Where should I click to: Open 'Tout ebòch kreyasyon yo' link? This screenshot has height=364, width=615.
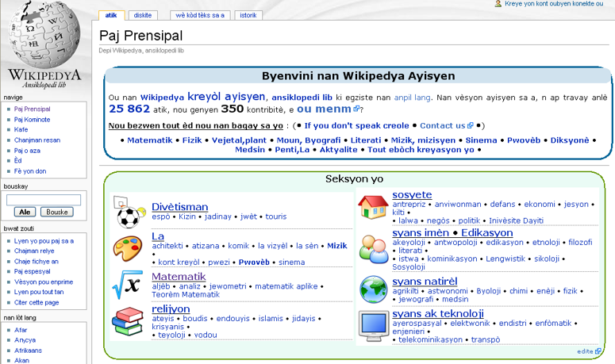(421, 149)
